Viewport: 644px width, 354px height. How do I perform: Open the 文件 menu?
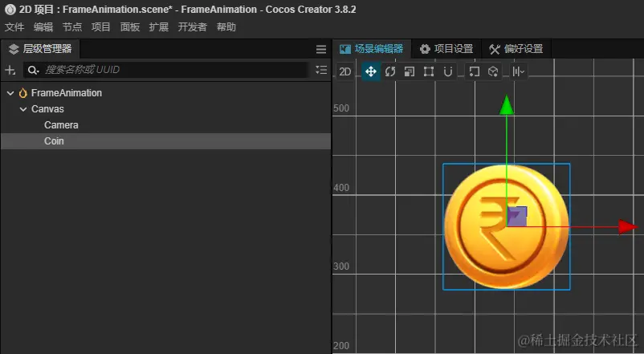pos(14,27)
